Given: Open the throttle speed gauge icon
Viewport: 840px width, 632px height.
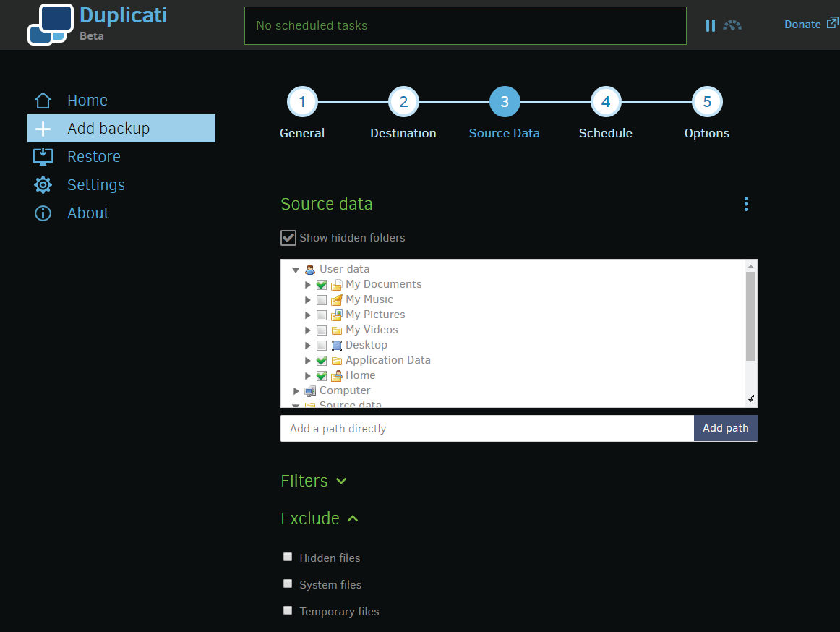Looking at the screenshot, I should click(x=732, y=25).
